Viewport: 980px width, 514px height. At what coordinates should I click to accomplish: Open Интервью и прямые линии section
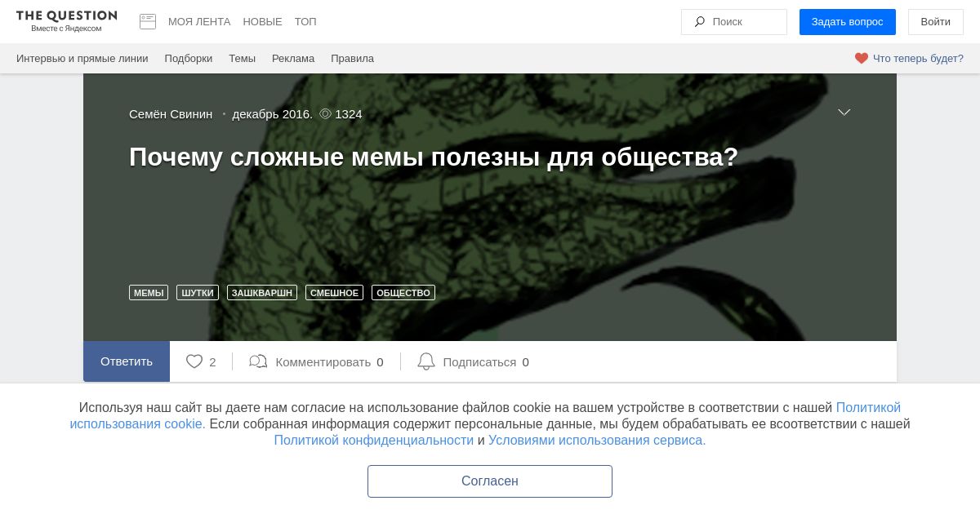(x=82, y=59)
